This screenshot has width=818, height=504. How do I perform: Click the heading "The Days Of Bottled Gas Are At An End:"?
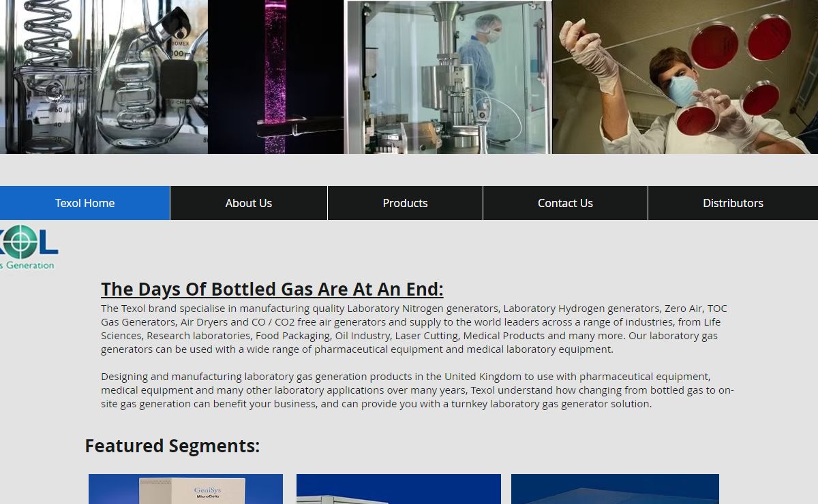coord(272,289)
